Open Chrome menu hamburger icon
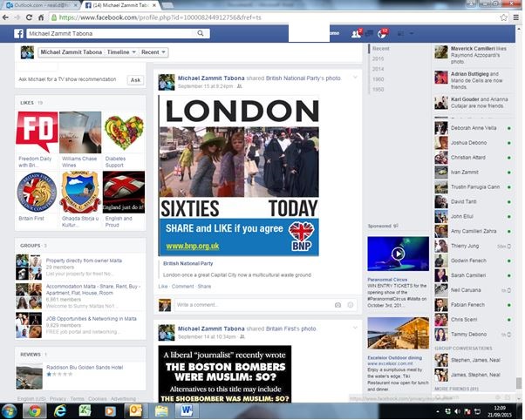This screenshot has height=420, width=525. click(x=516, y=17)
